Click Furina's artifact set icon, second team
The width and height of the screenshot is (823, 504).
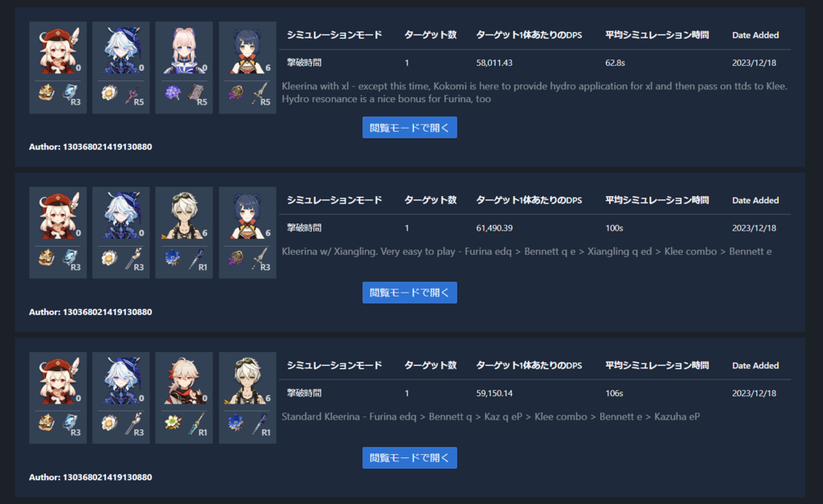109,258
